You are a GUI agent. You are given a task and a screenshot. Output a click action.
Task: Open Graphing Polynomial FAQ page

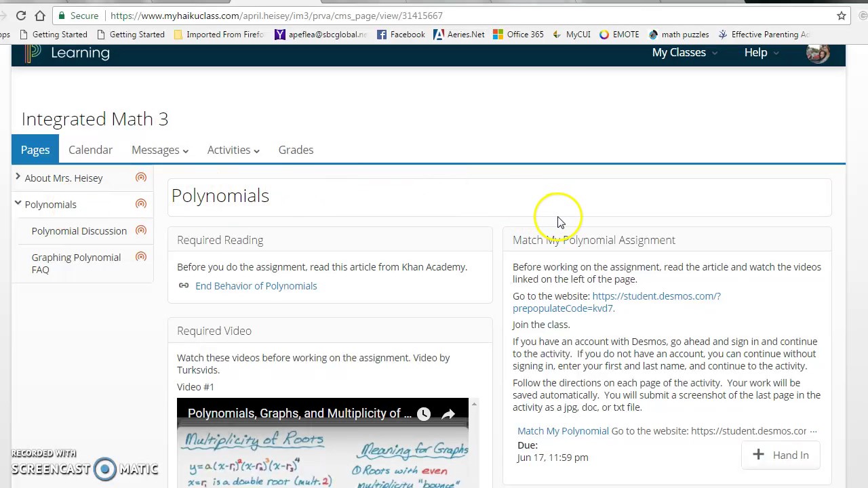(76, 263)
